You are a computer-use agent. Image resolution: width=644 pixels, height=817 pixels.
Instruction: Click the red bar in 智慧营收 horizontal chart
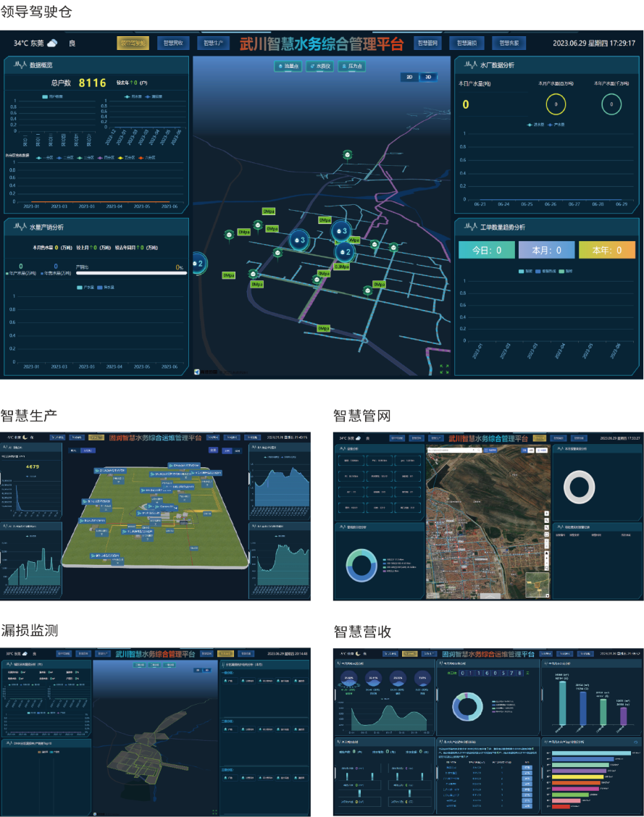[561, 806]
